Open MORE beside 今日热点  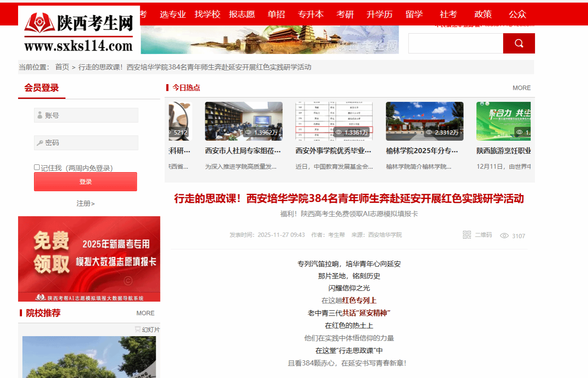pyautogui.click(x=521, y=88)
